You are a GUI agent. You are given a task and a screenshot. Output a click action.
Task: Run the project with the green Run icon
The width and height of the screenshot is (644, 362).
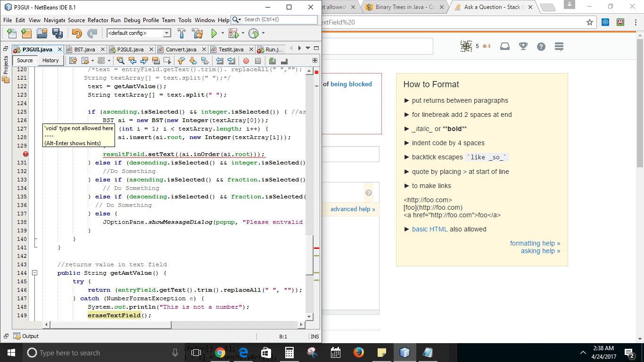pos(214,33)
